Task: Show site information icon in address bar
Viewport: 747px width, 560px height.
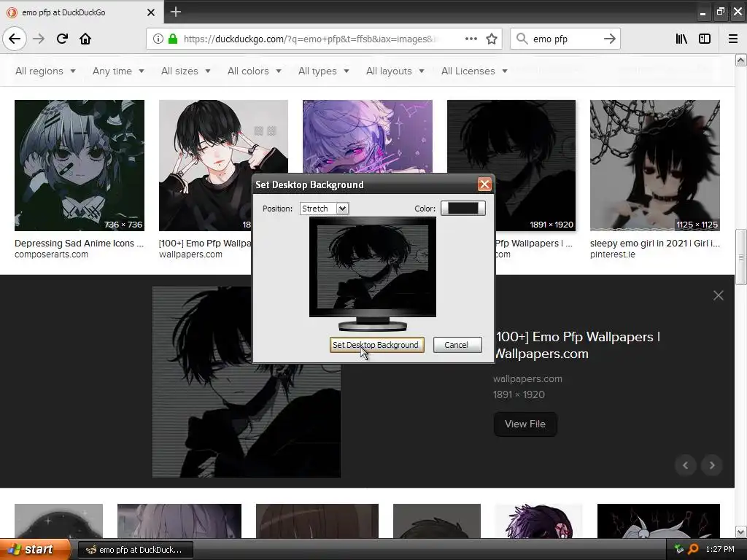Action: pos(158,39)
